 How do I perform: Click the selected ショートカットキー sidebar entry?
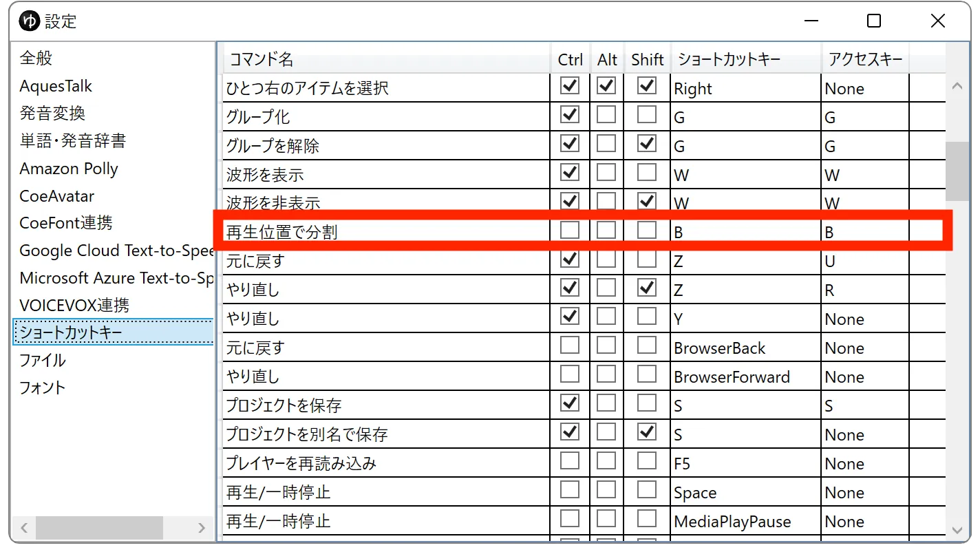click(x=114, y=332)
